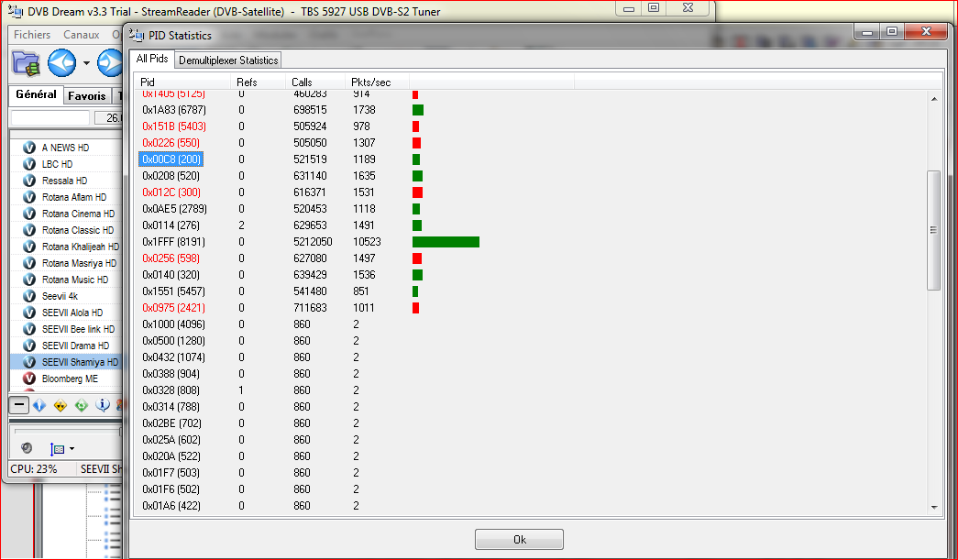Click the aspect ratio resize icon

click(57, 449)
